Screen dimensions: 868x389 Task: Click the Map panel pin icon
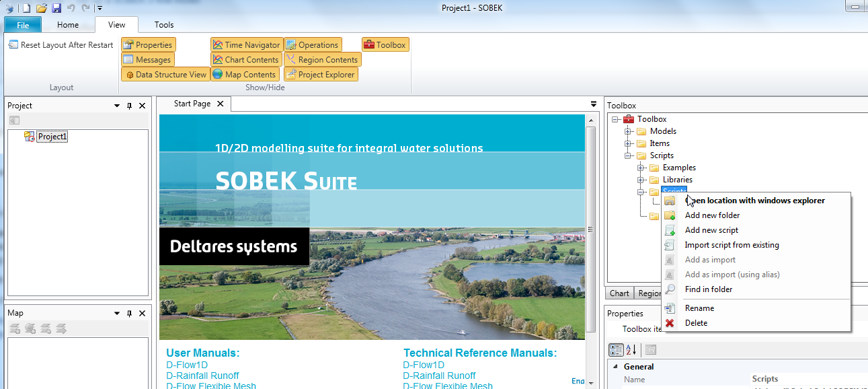click(x=130, y=313)
